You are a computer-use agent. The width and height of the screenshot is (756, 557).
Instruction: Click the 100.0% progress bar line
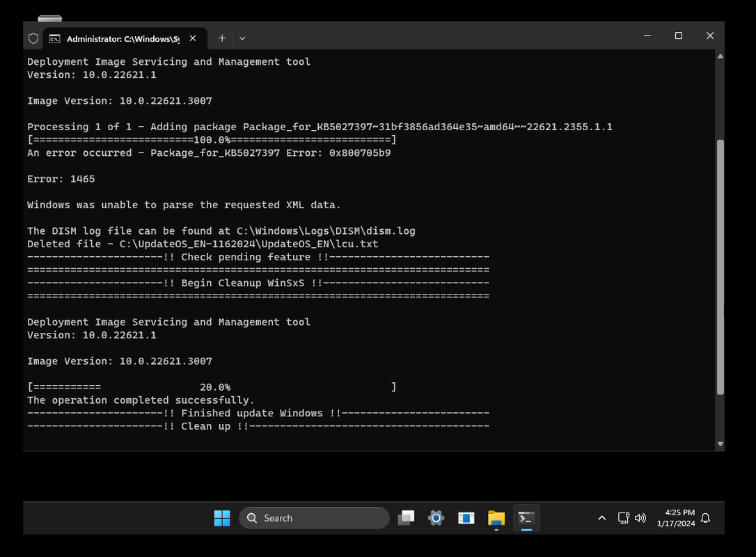pos(212,140)
